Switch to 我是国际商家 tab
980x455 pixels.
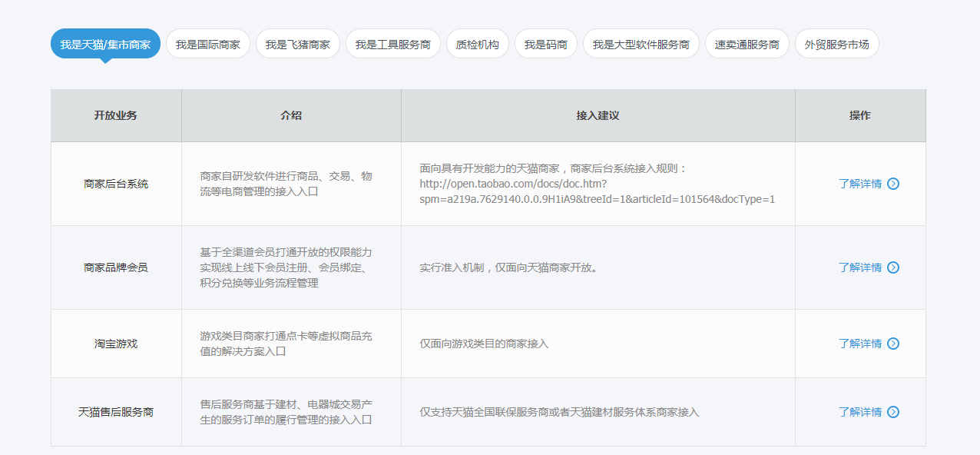pyautogui.click(x=208, y=44)
